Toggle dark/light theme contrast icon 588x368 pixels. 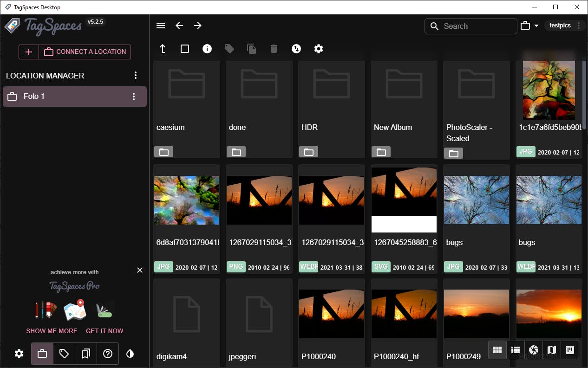point(130,354)
